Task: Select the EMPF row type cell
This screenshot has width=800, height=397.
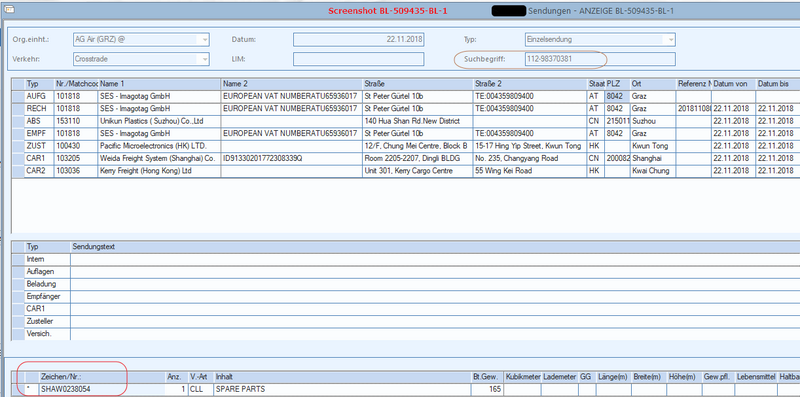Action: tap(39, 133)
